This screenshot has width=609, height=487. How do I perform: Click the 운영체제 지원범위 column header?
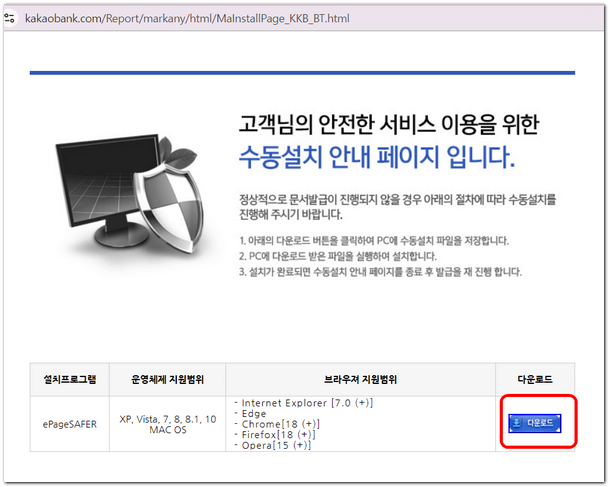pos(167,379)
